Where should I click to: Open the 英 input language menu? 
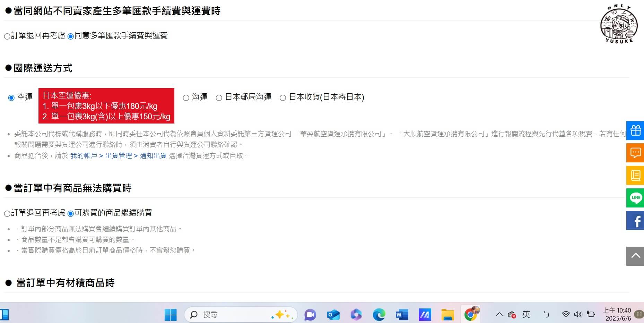tap(526, 314)
